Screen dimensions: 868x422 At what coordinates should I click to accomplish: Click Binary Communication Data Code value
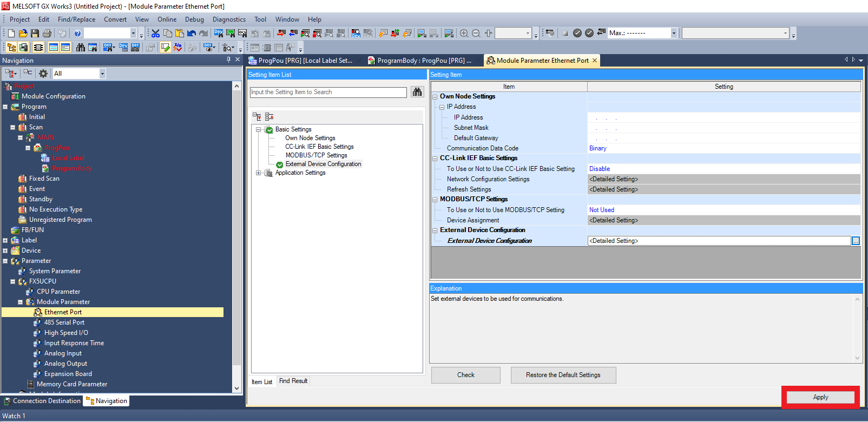click(597, 148)
